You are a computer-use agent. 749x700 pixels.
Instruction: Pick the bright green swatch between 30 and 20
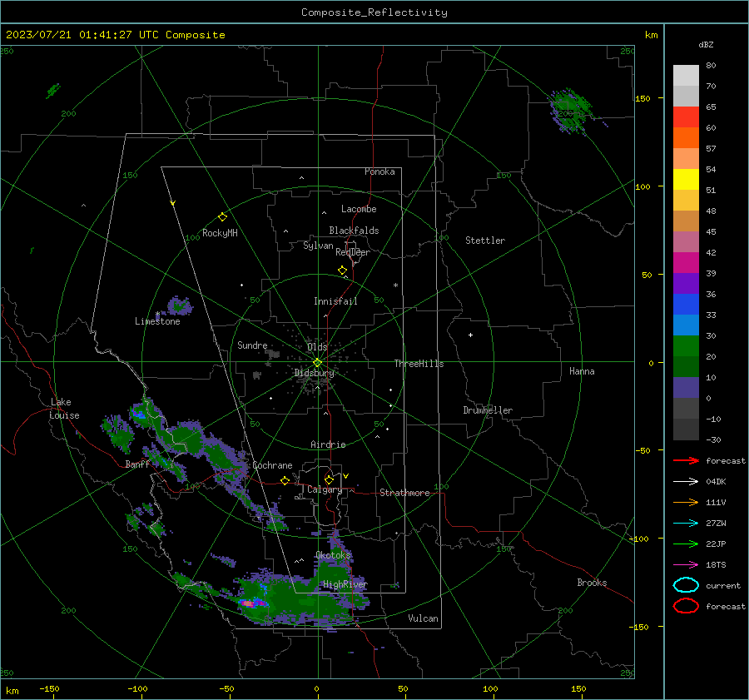686,346
